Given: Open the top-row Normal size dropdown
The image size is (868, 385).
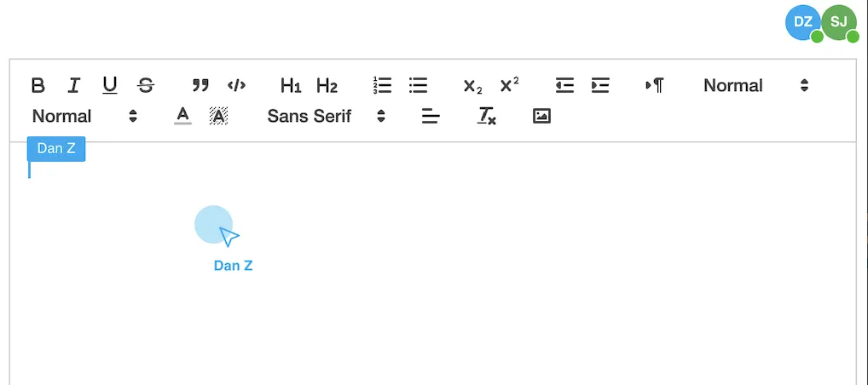Looking at the screenshot, I should (755, 86).
